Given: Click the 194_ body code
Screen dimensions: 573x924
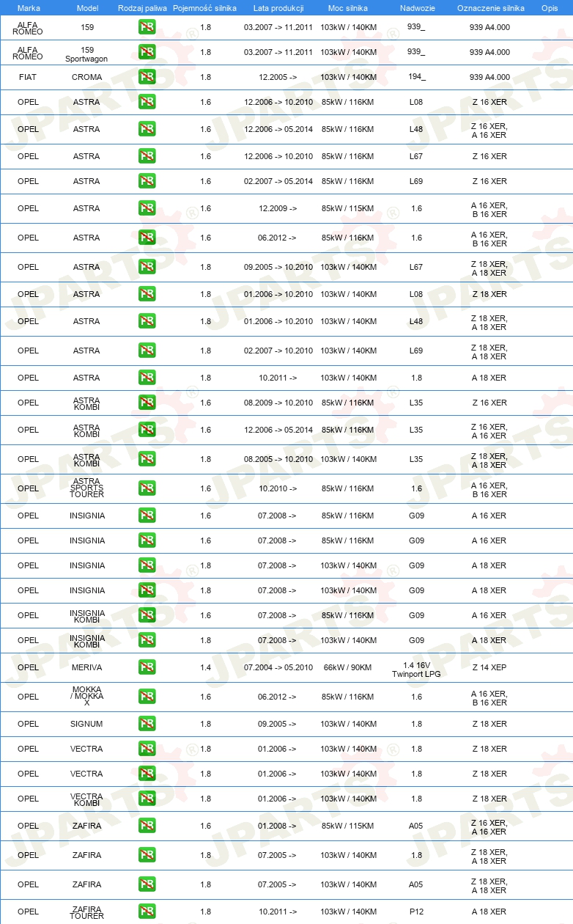Looking at the screenshot, I should [x=416, y=77].
